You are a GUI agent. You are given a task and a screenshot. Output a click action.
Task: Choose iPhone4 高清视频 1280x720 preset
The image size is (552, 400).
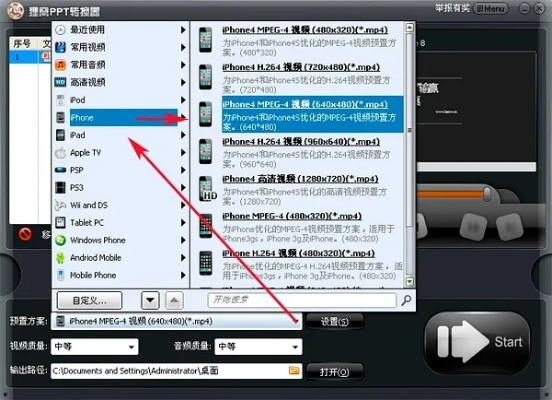[299, 190]
